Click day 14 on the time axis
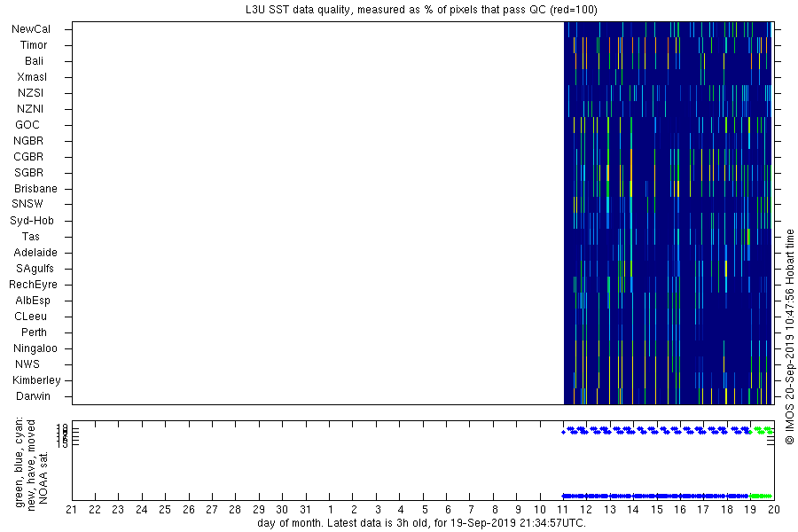Screen dimensions: 798x532 633,510
